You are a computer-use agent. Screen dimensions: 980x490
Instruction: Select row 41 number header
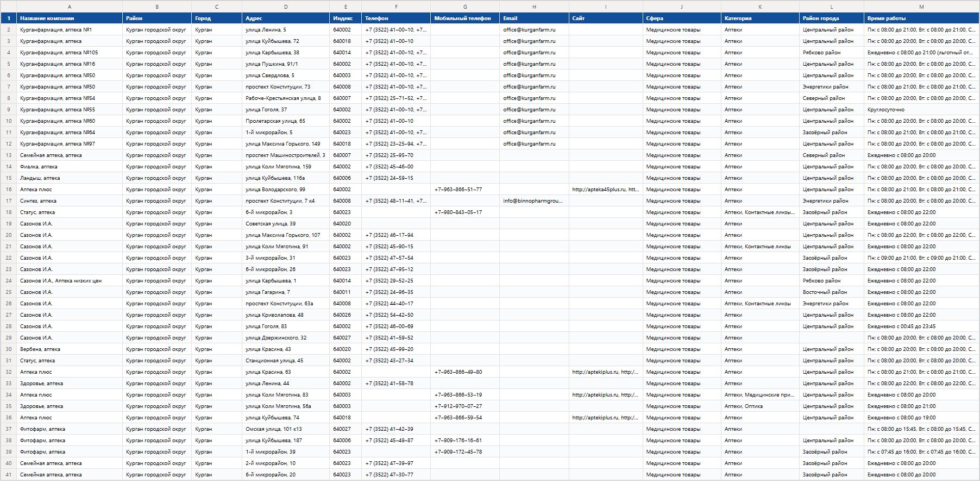pyautogui.click(x=9, y=475)
